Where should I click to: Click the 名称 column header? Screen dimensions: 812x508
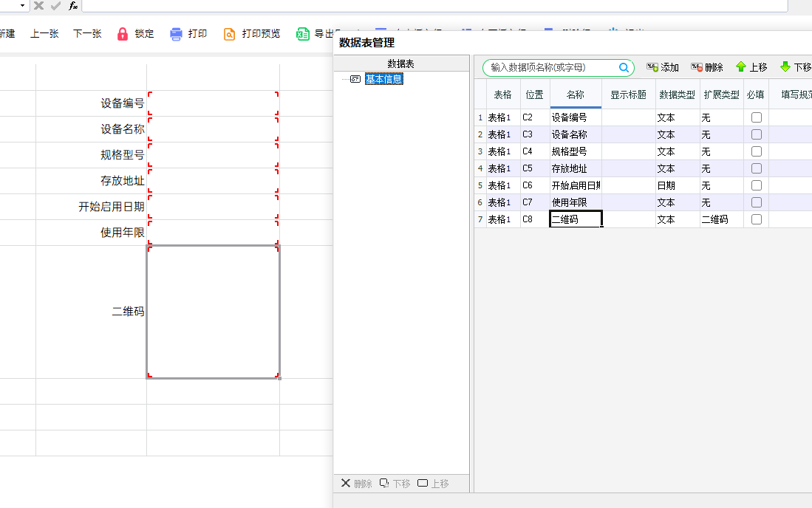(576, 95)
